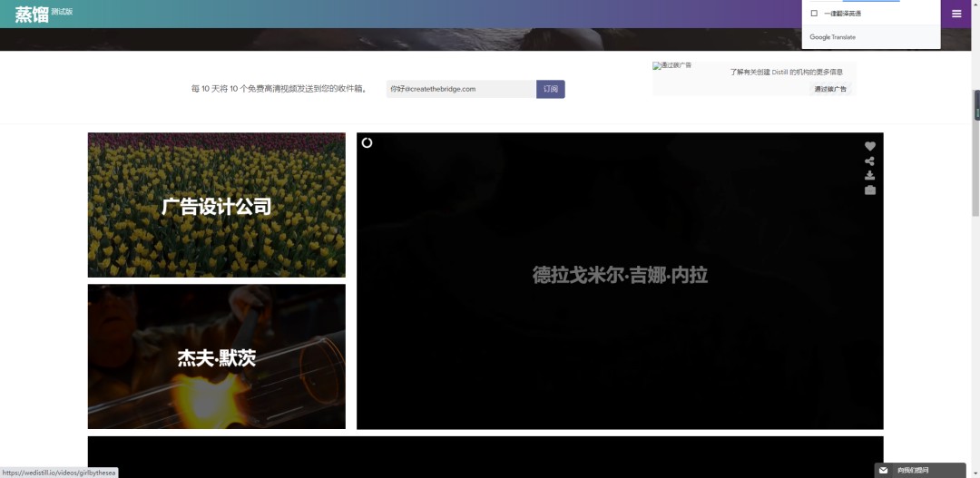Open the hamburger menu in header
This screenshot has height=478, width=980.
click(x=956, y=14)
